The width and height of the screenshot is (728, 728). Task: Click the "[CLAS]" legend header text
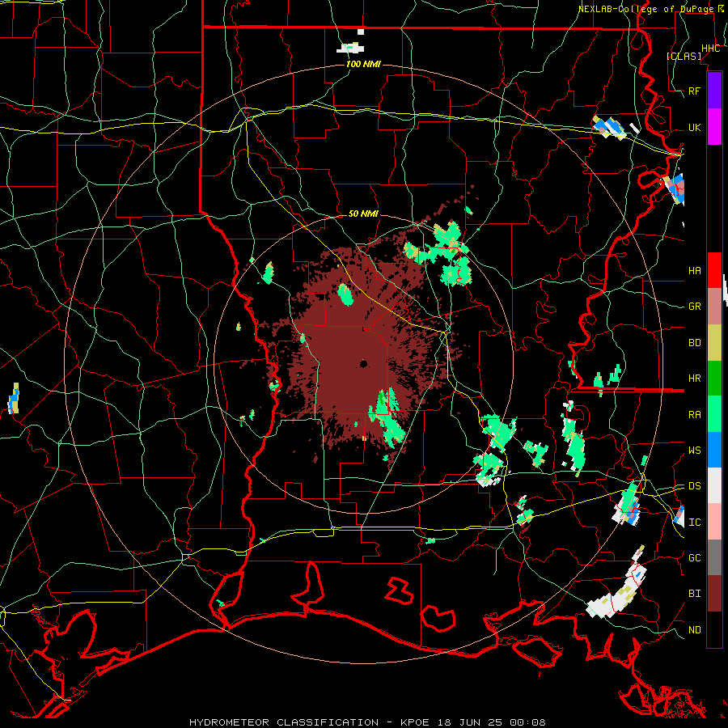[x=684, y=56]
